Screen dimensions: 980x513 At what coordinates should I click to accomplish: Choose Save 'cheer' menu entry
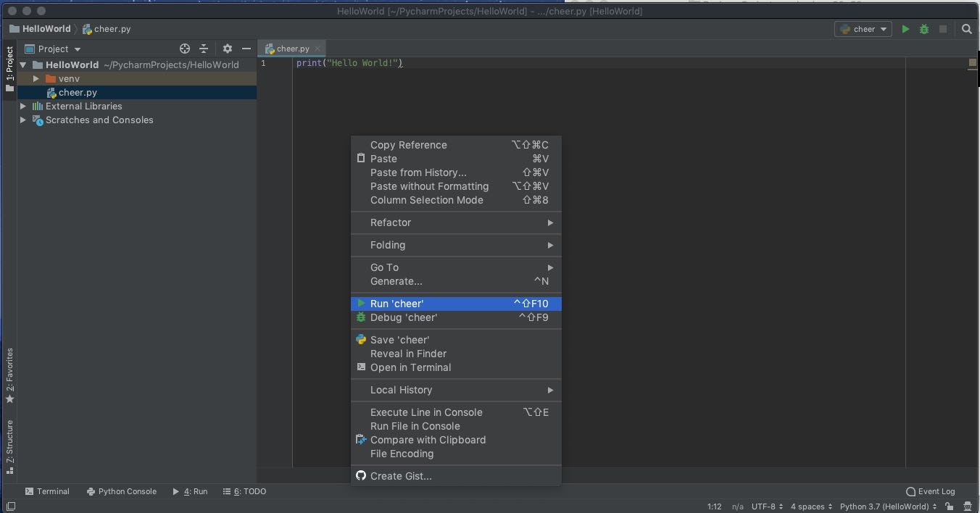pyautogui.click(x=456, y=340)
